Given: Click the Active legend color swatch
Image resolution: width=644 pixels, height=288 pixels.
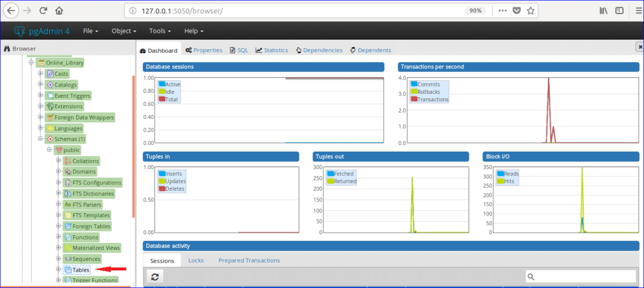Looking at the screenshot, I should click(162, 84).
